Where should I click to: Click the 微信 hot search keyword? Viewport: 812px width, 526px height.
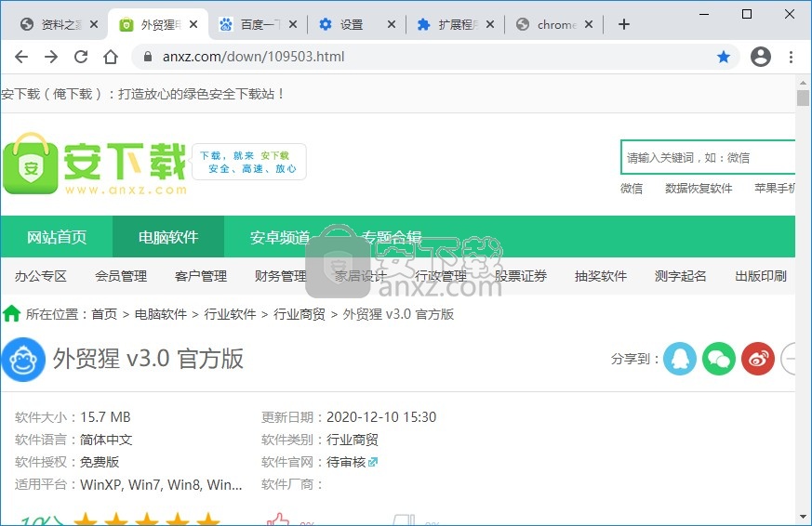[x=632, y=189]
